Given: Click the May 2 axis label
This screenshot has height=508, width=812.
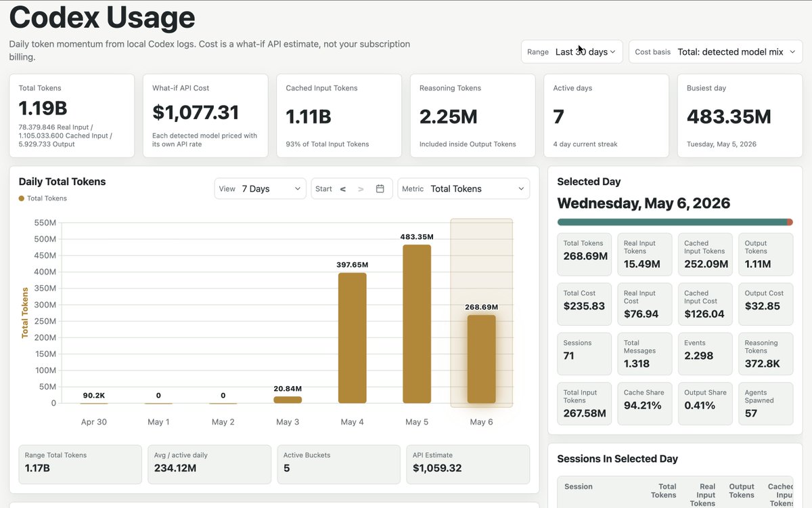Looking at the screenshot, I should coord(223,422).
